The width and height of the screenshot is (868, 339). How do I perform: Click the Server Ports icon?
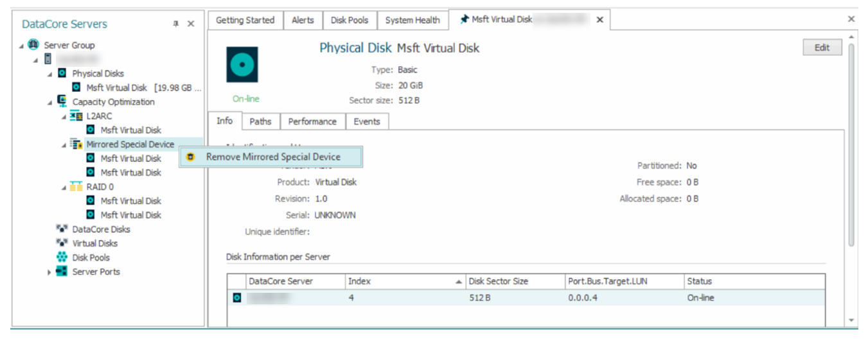click(62, 272)
